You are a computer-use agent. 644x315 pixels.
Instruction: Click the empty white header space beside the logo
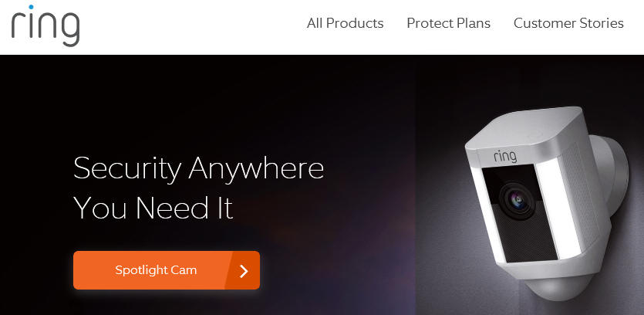189,27
